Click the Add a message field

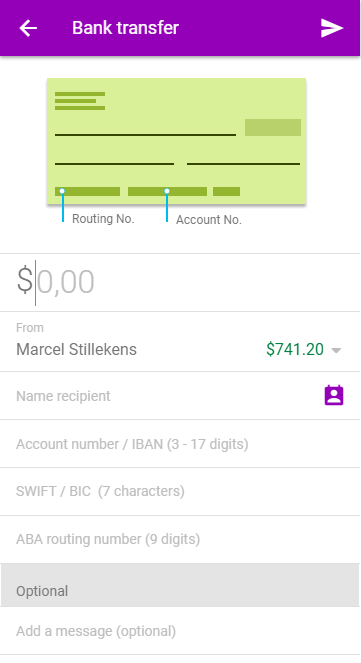coord(180,631)
